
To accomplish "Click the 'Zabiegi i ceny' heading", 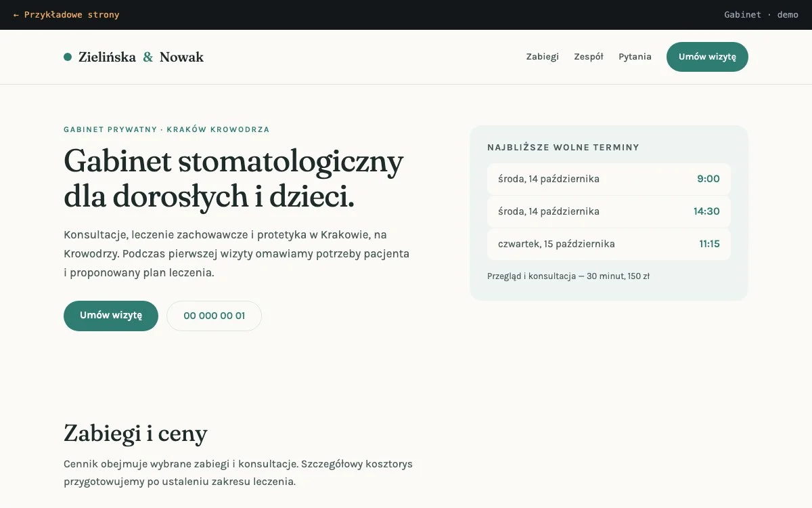I will click(135, 433).
